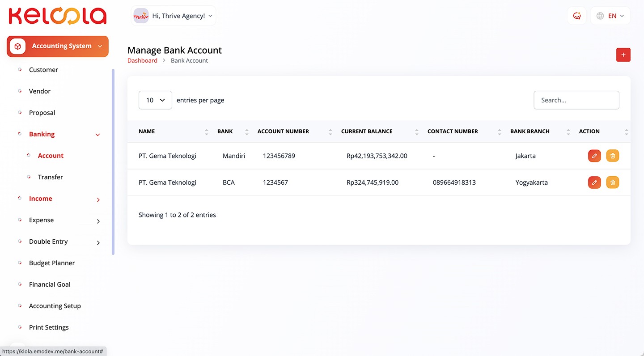This screenshot has width=644, height=356.
Task: Edit the BCA bank account row
Action: click(x=594, y=182)
